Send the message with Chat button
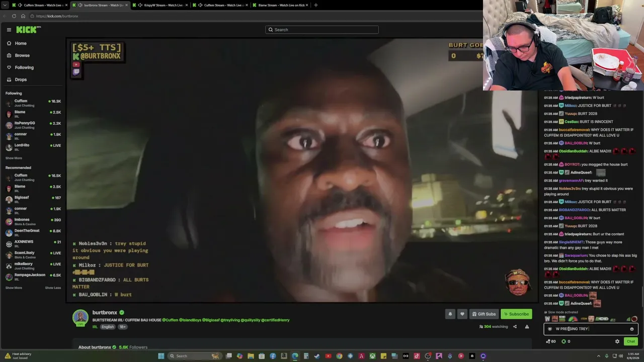Viewport: 644px width, 362px height. pos(631,341)
